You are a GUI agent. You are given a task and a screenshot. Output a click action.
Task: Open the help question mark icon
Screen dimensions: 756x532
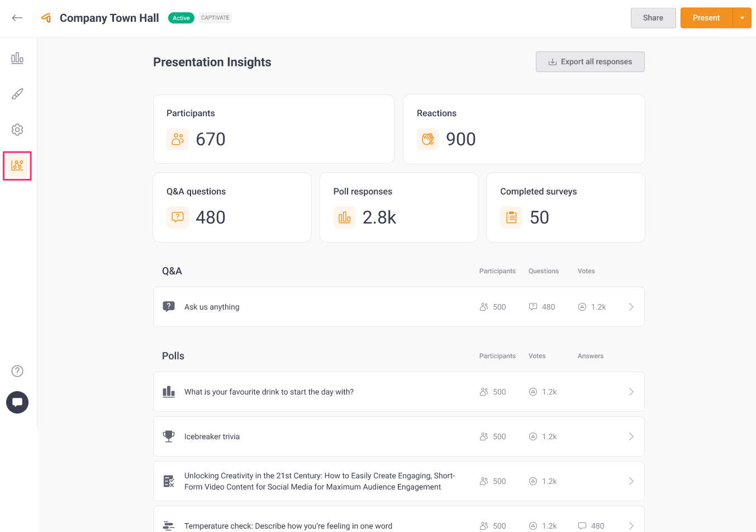click(x=17, y=371)
